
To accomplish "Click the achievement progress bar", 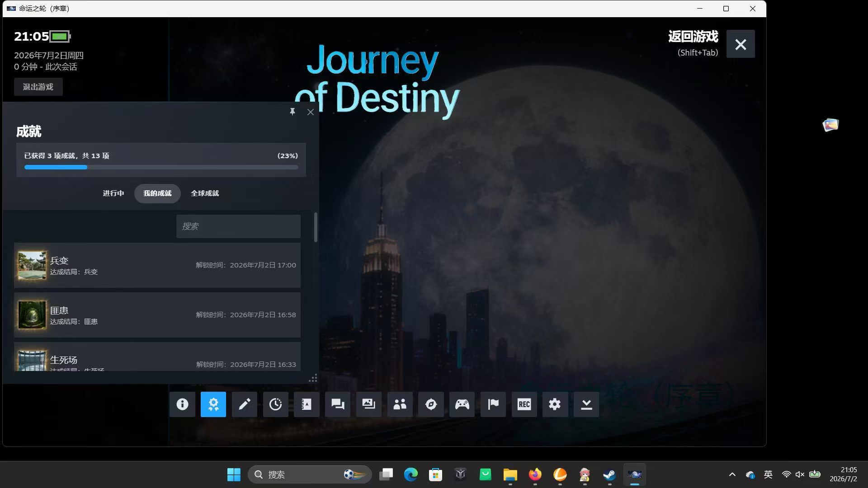I will 161,167.
